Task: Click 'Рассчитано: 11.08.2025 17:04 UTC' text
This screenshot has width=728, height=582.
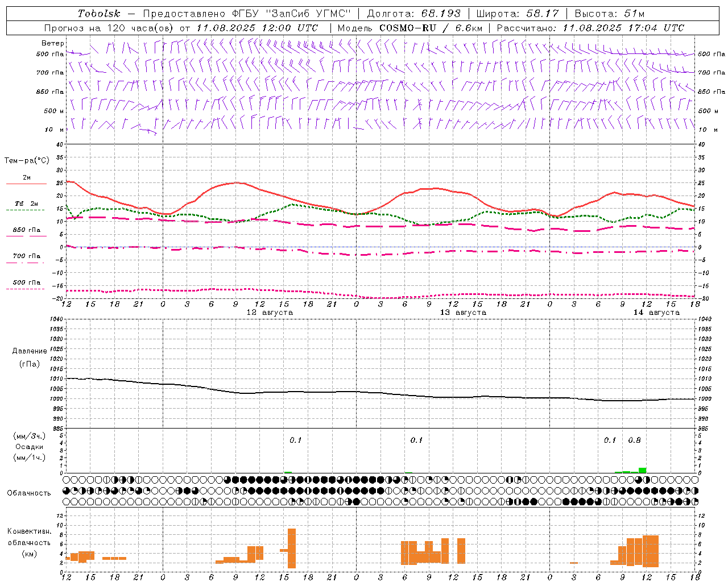Action: click(x=590, y=28)
